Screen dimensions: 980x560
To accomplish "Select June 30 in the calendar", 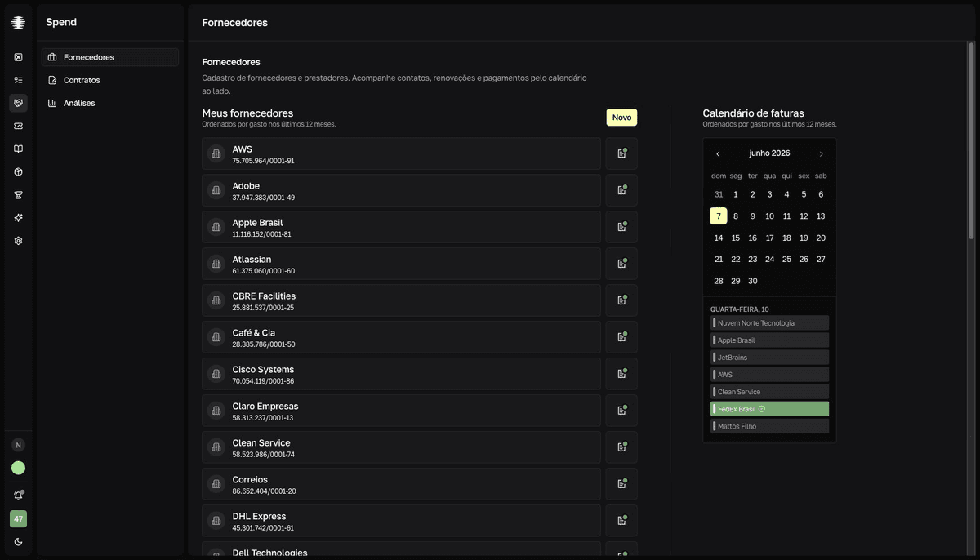I will tap(753, 281).
